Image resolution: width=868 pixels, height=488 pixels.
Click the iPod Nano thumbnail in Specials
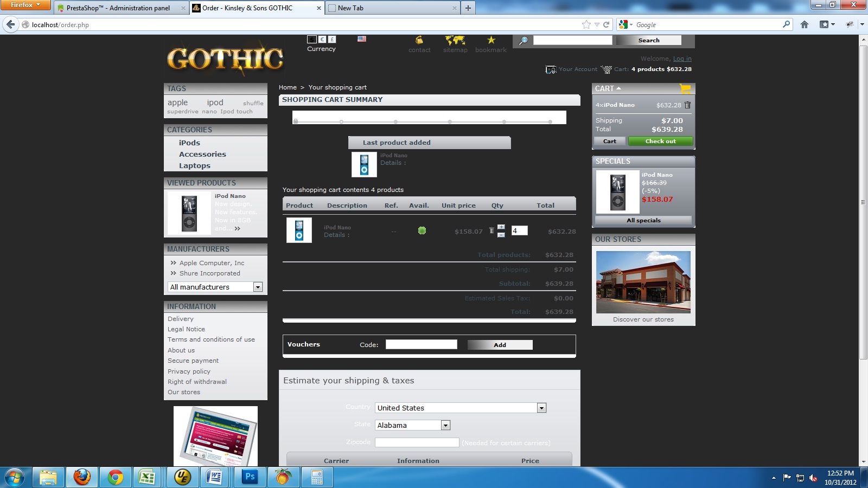[617, 192]
